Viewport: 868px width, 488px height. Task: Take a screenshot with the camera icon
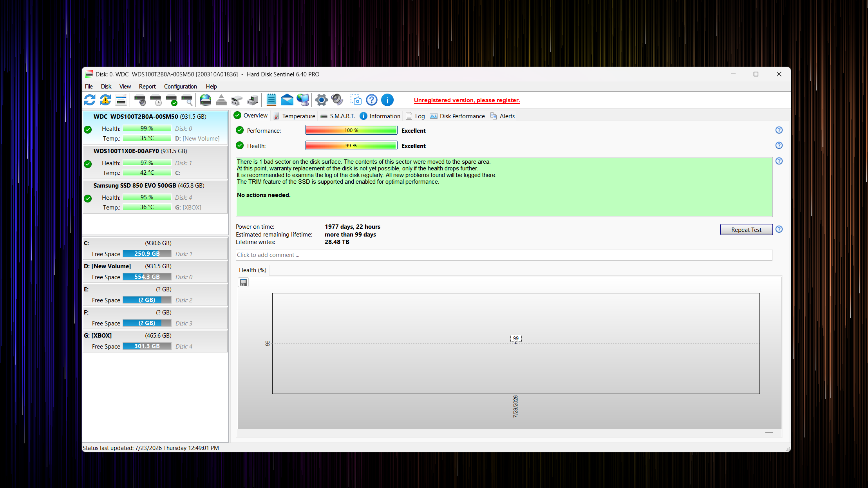click(356, 100)
